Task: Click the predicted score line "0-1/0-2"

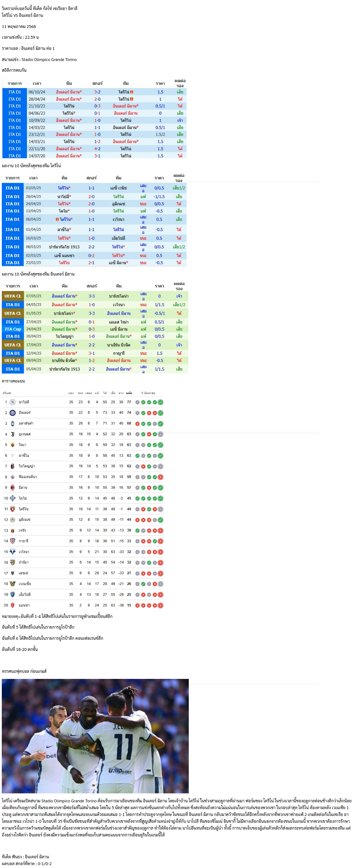Action: coord(27,864)
